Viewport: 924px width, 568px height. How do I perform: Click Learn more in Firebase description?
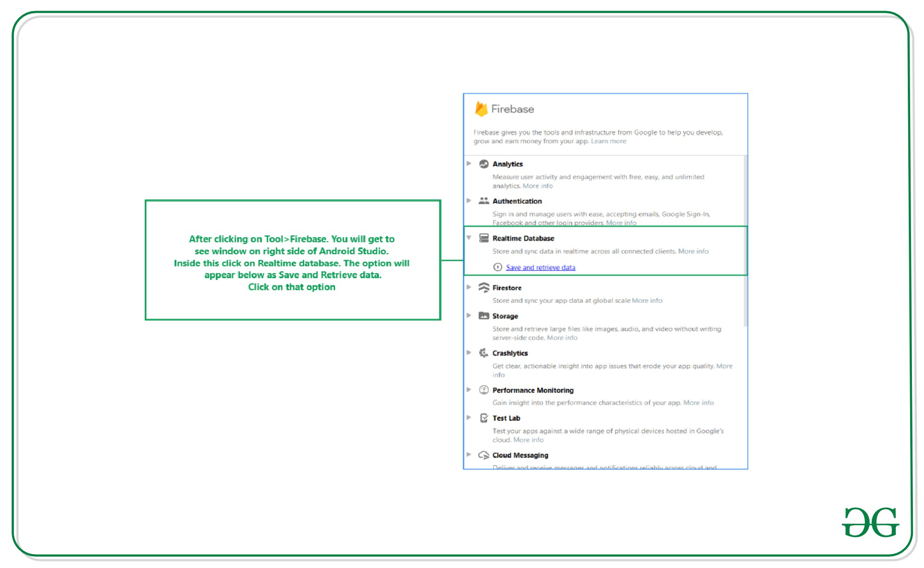pyautogui.click(x=608, y=141)
